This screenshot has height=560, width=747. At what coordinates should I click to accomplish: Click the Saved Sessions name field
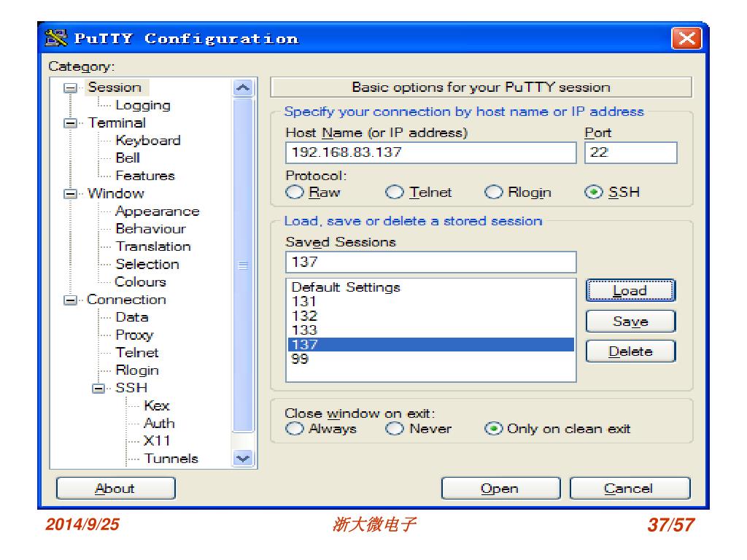click(x=430, y=262)
